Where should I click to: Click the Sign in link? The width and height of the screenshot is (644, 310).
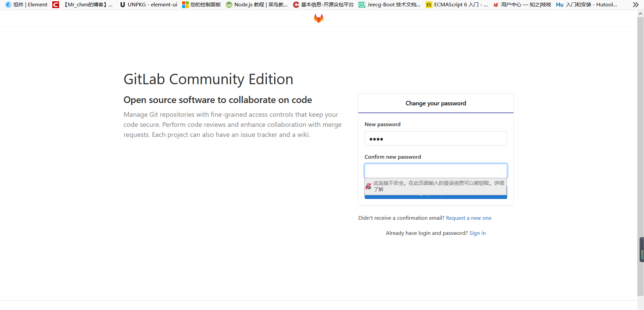(477, 233)
